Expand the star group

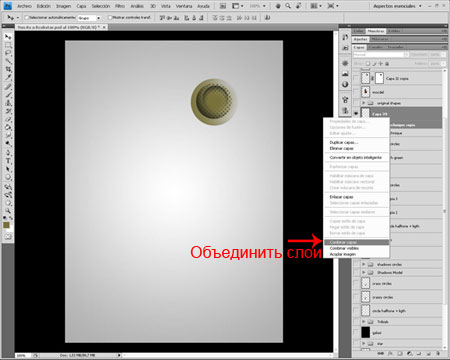coord(364,343)
